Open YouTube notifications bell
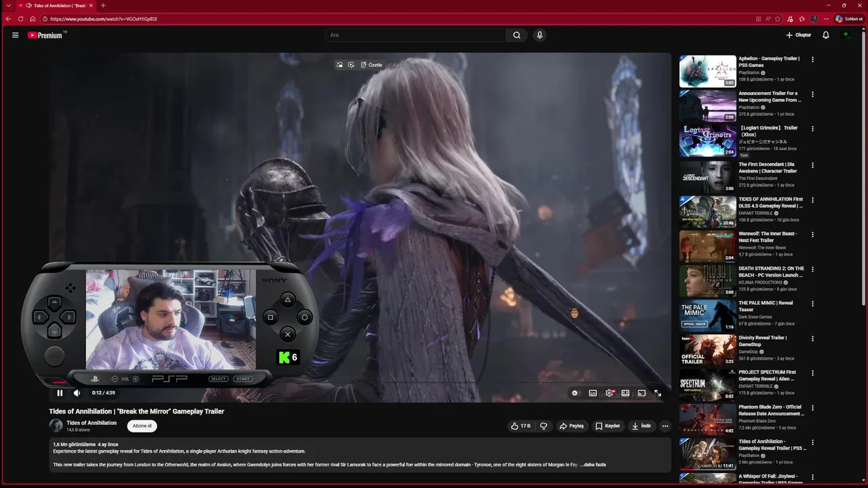Viewport: 868px width, 488px height. 826,35
